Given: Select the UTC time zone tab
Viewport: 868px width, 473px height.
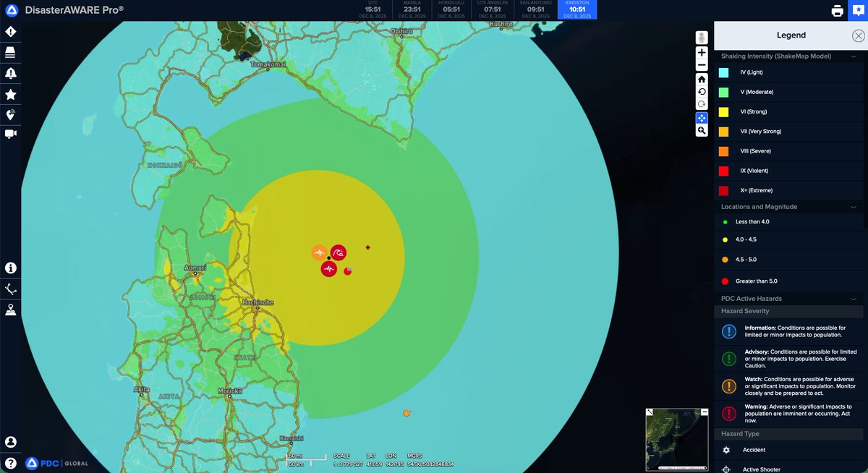Looking at the screenshot, I should [x=373, y=9].
